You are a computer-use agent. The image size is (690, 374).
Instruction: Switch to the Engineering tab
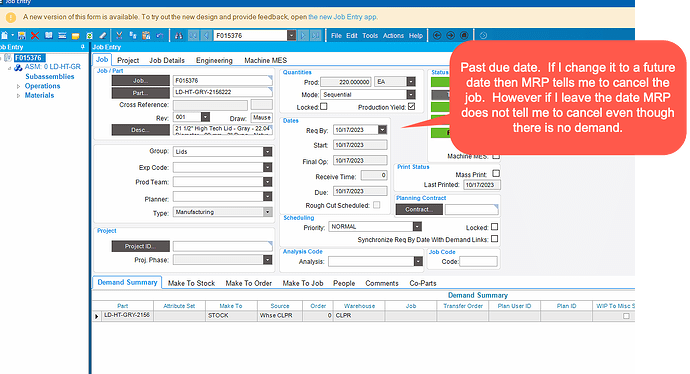pos(214,60)
